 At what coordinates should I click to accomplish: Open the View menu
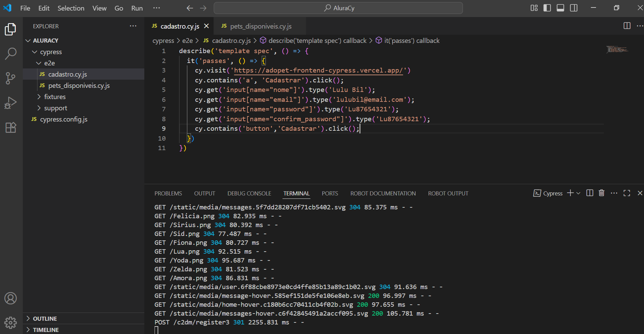(x=99, y=8)
